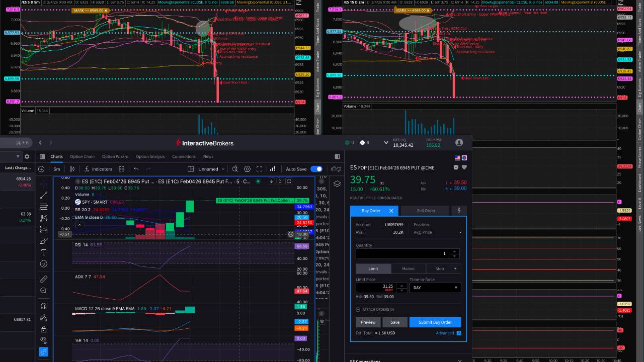
Task: Select the trend line drawing tool
Action: click(x=44, y=195)
